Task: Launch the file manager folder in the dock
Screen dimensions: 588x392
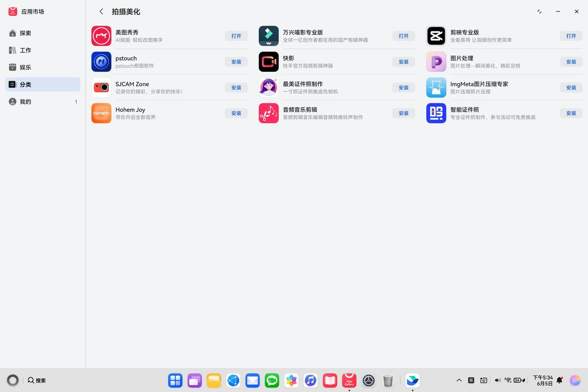Action: (x=214, y=381)
